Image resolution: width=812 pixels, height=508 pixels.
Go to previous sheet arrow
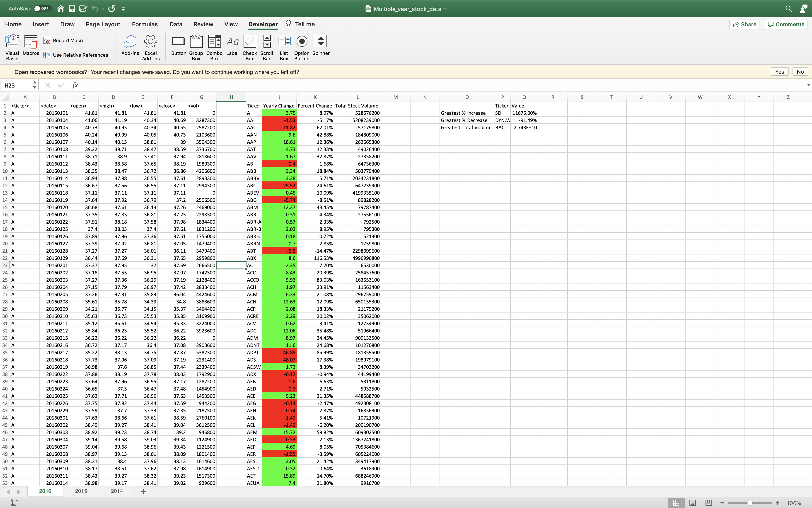[x=8, y=492]
